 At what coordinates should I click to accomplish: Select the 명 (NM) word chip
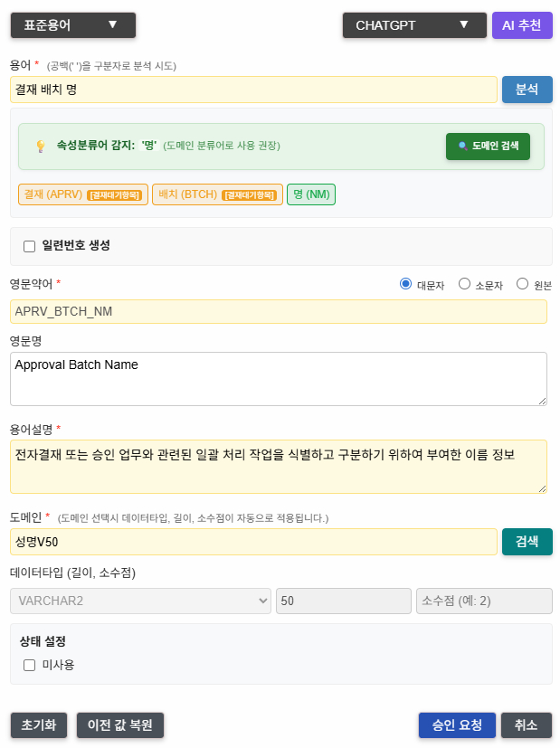pos(311,194)
